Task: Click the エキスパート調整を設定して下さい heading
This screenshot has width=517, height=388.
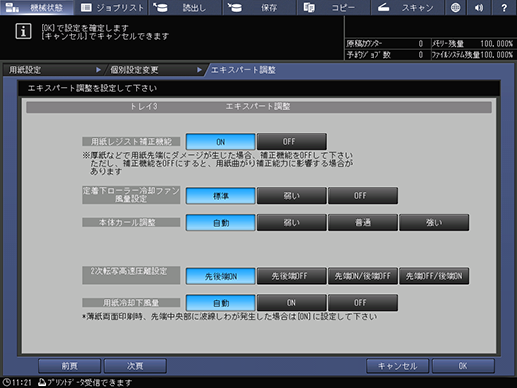Action: 92,88
